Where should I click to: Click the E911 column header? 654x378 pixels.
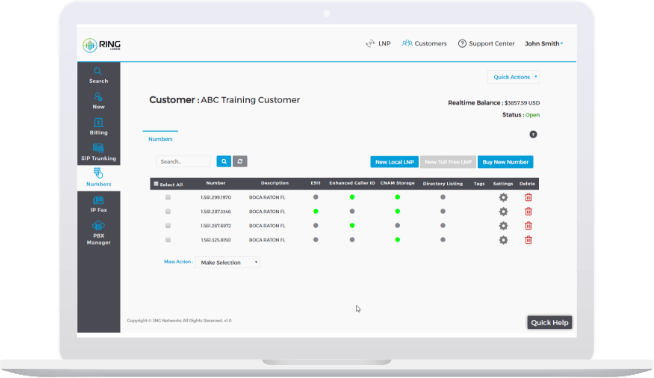tap(316, 183)
